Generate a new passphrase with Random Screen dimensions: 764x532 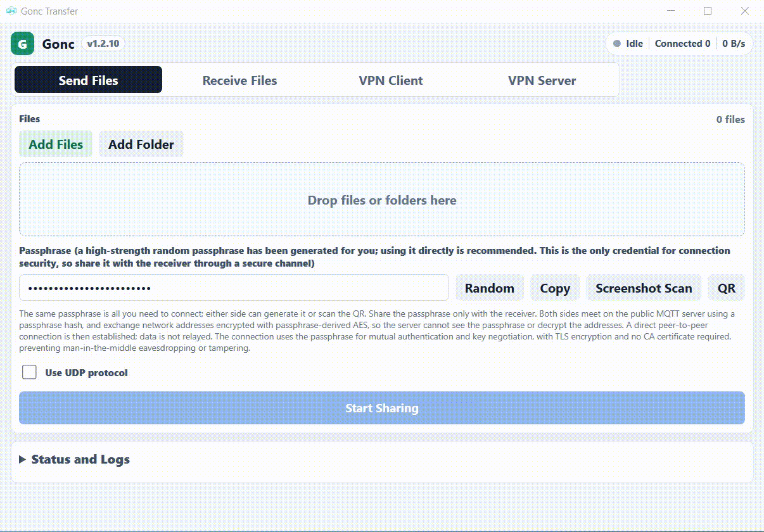point(490,288)
